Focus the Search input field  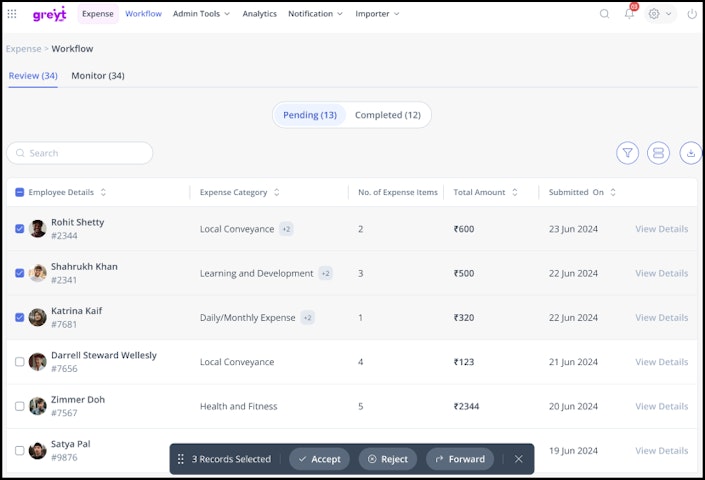point(80,153)
